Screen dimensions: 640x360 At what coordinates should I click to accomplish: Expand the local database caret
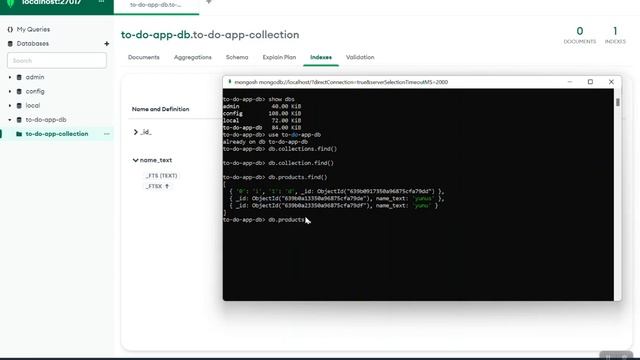tap(10, 106)
